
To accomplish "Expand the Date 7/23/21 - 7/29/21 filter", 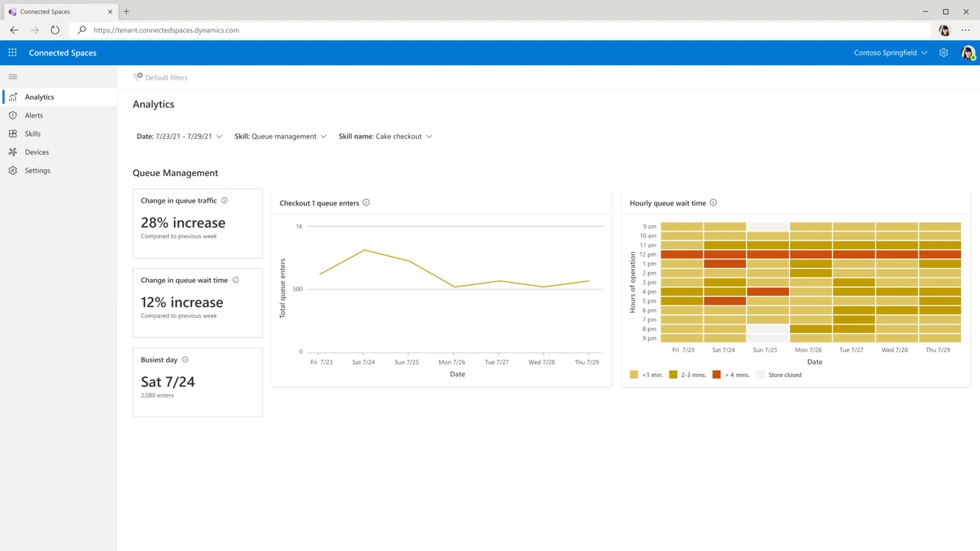I will (x=180, y=137).
